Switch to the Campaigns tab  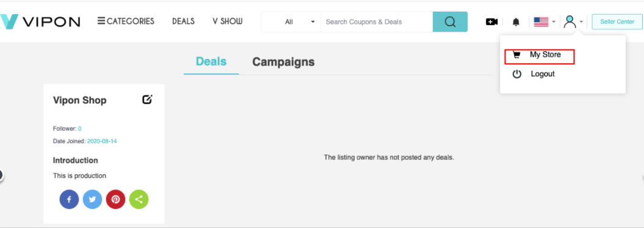coord(283,62)
